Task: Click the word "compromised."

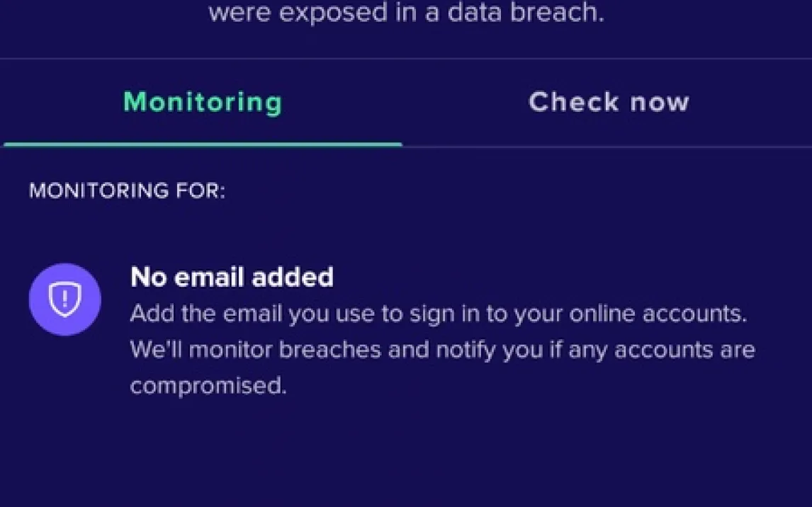Action: (208, 386)
